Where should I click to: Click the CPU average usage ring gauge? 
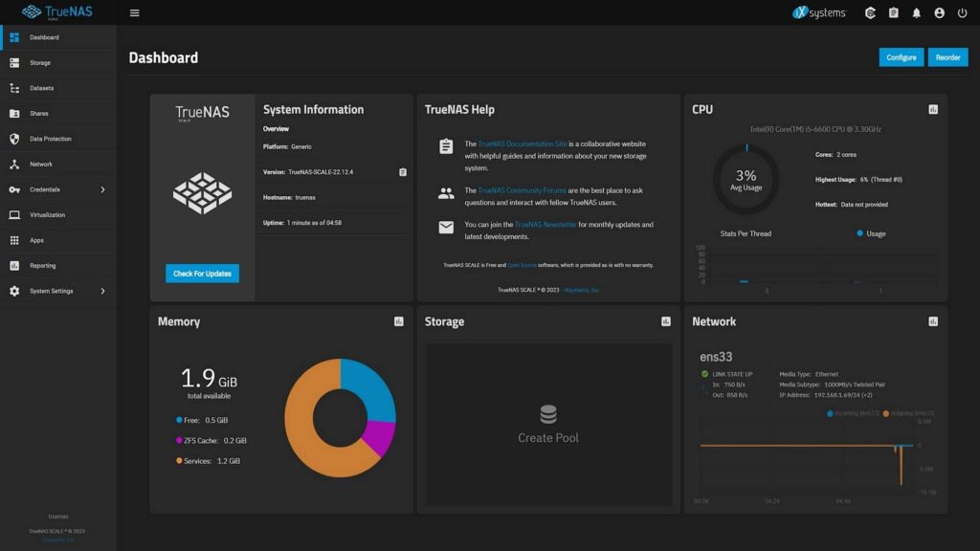(x=746, y=178)
